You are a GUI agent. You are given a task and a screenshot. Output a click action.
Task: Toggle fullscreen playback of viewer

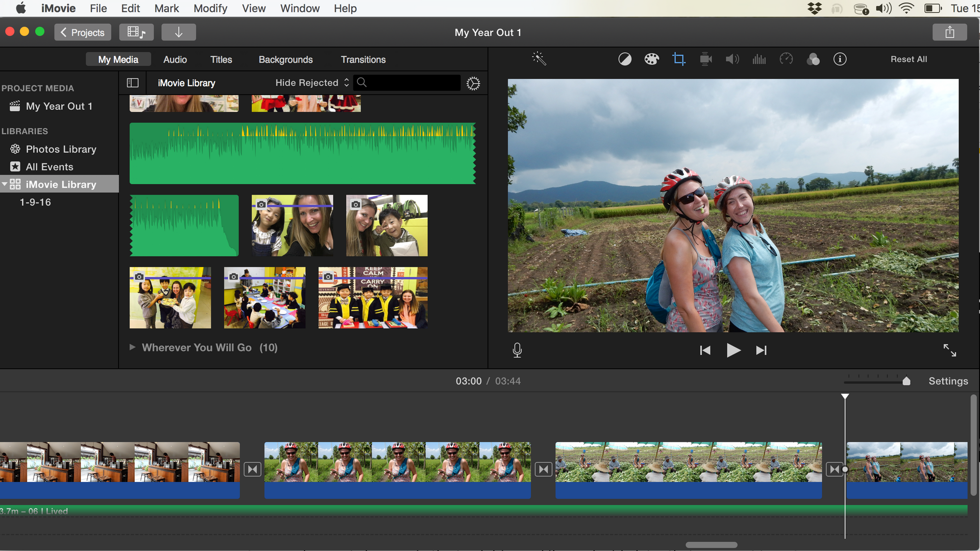pos(950,350)
